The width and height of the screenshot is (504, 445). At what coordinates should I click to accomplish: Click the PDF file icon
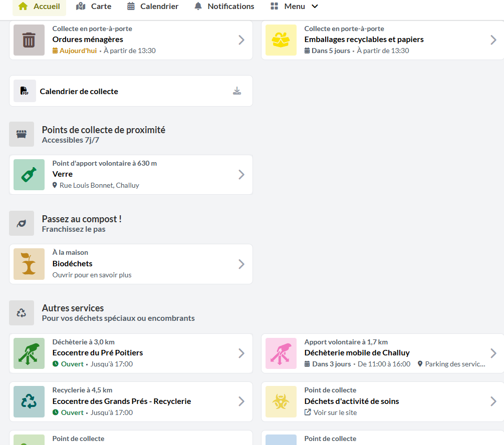[x=25, y=91]
